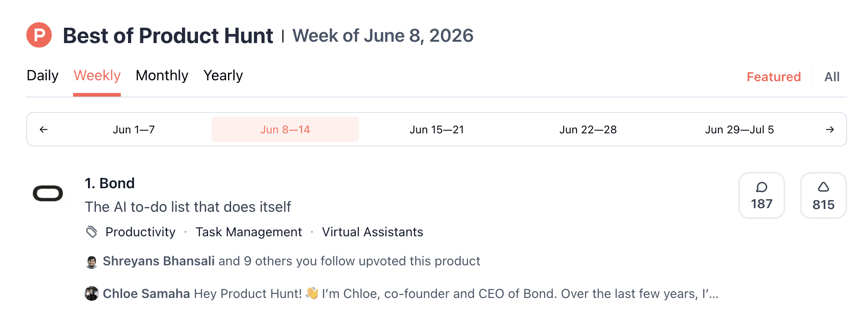
Task: Select the Jun 1—7 week
Action: [x=134, y=130]
